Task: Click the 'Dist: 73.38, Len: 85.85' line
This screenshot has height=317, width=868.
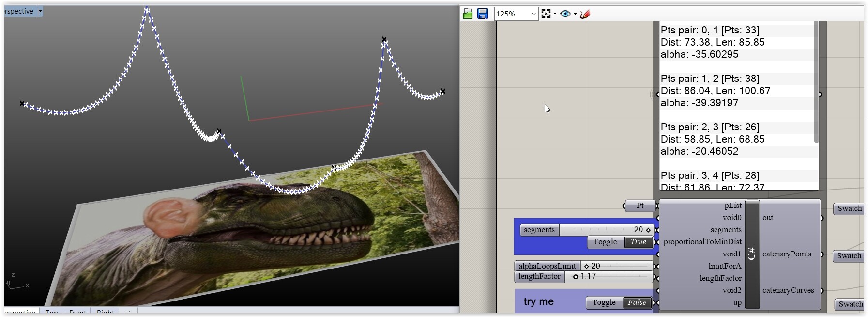Action: [x=713, y=42]
